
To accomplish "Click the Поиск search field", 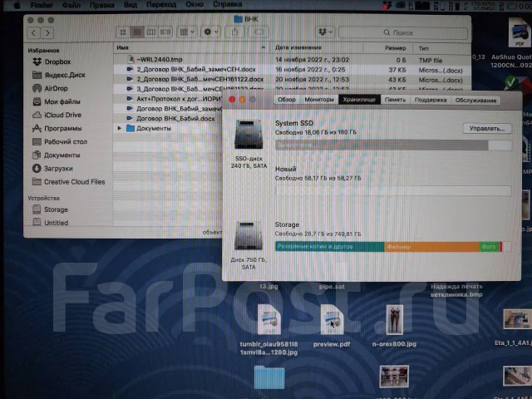I will click(x=403, y=32).
